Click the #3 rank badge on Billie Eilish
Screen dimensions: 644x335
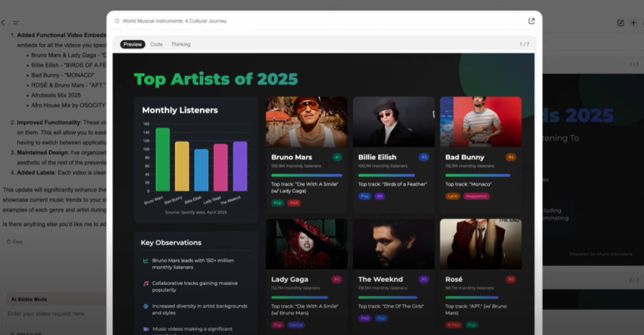[424, 157]
